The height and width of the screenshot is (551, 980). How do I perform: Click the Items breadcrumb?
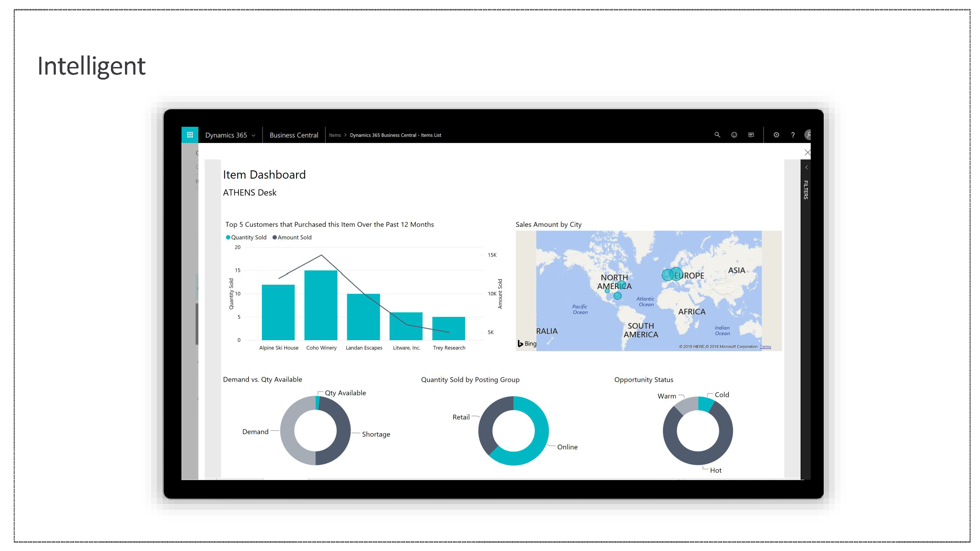tap(335, 135)
